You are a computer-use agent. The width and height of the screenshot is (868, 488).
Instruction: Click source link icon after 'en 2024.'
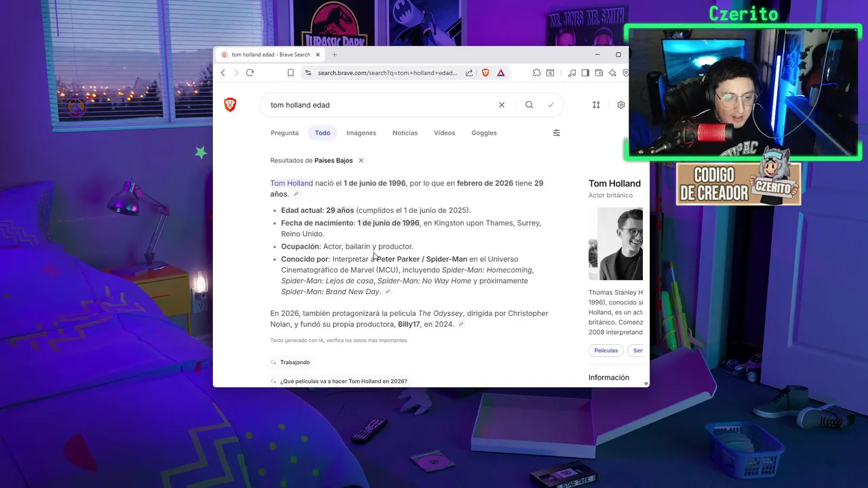point(461,325)
